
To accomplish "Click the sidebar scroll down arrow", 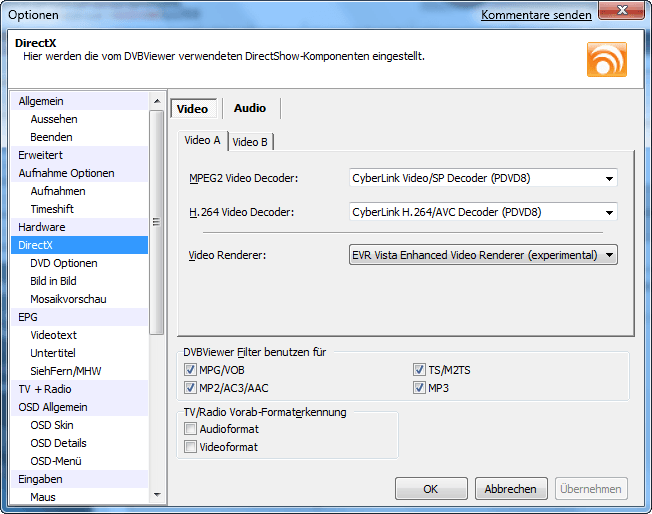I will click(157, 495).
